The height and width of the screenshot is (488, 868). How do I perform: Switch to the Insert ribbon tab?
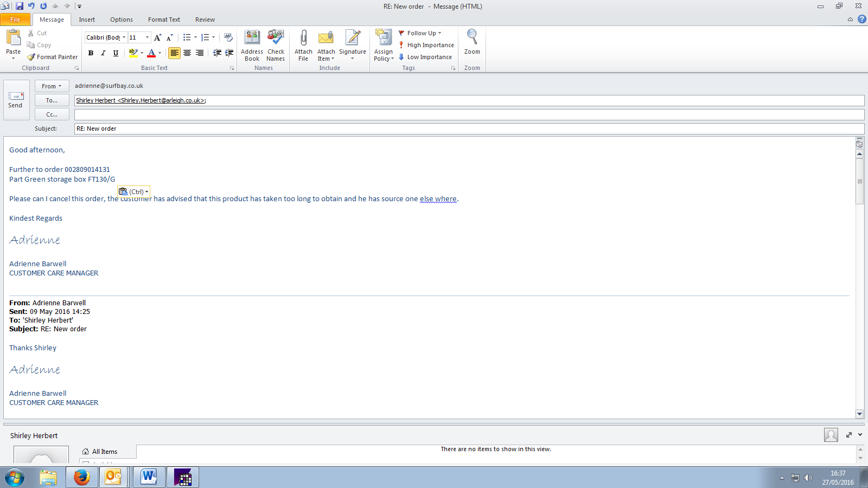87,20
